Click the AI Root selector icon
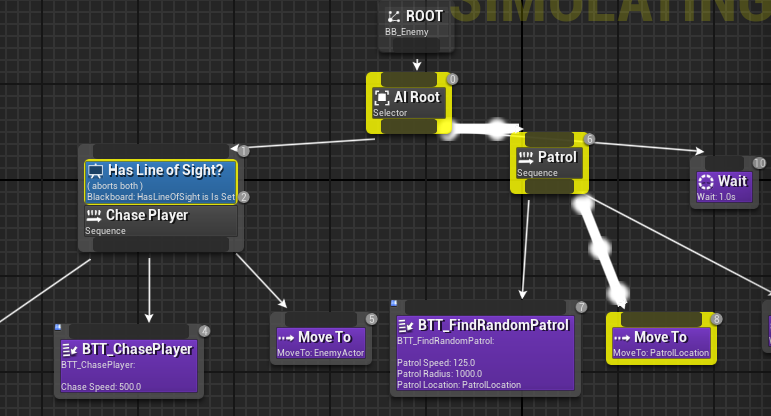The height and width of the screenshot is (416, 771). point(381,97)
